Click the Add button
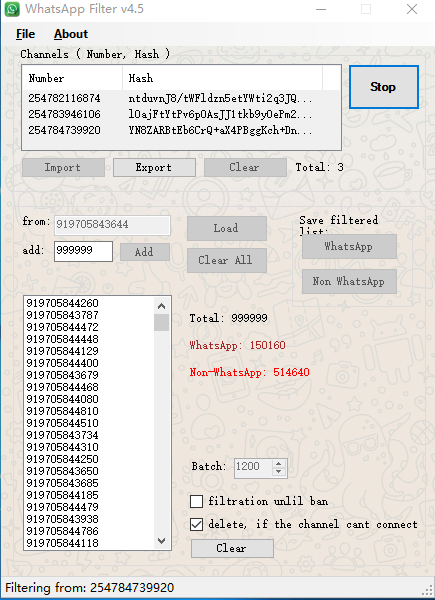The width and height of the screenshot is (435, 600). click(x=145, y=252)
